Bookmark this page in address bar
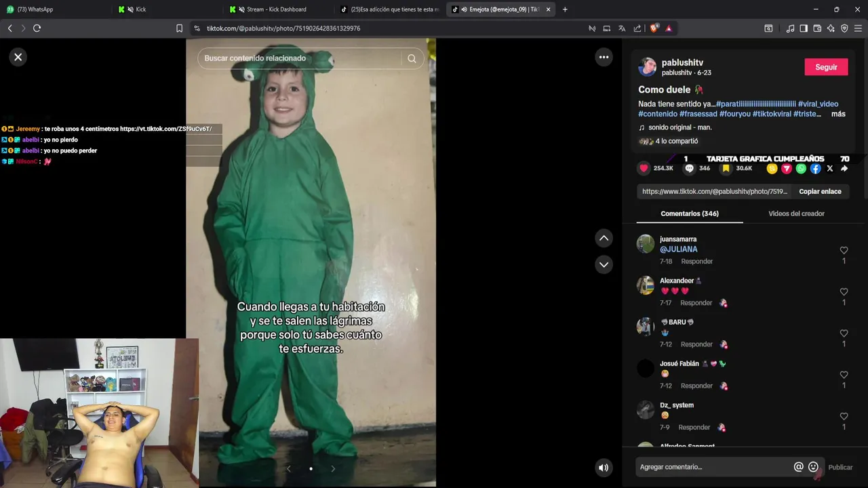Image resolution: width=868 pixels, height=488 pixels. [x=179, y=28]
